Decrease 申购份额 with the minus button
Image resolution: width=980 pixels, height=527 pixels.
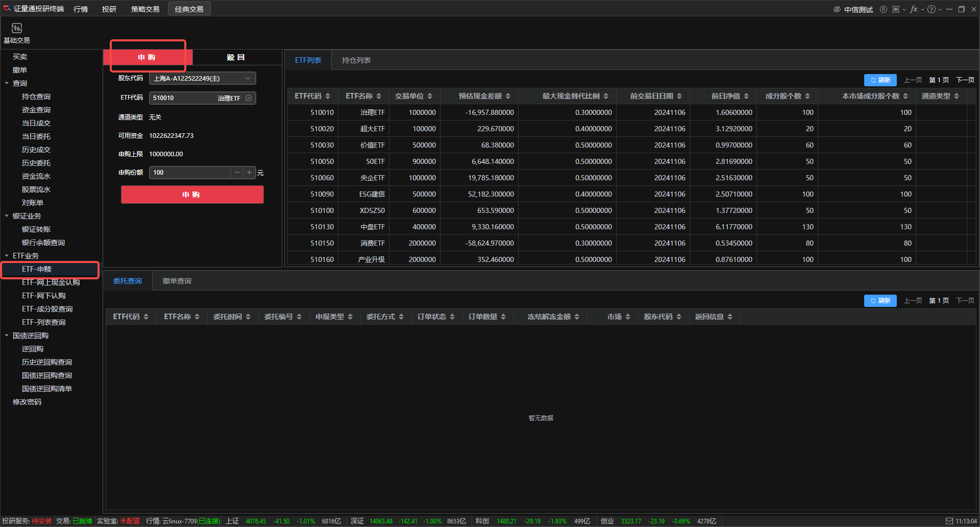tap(237, 173)
